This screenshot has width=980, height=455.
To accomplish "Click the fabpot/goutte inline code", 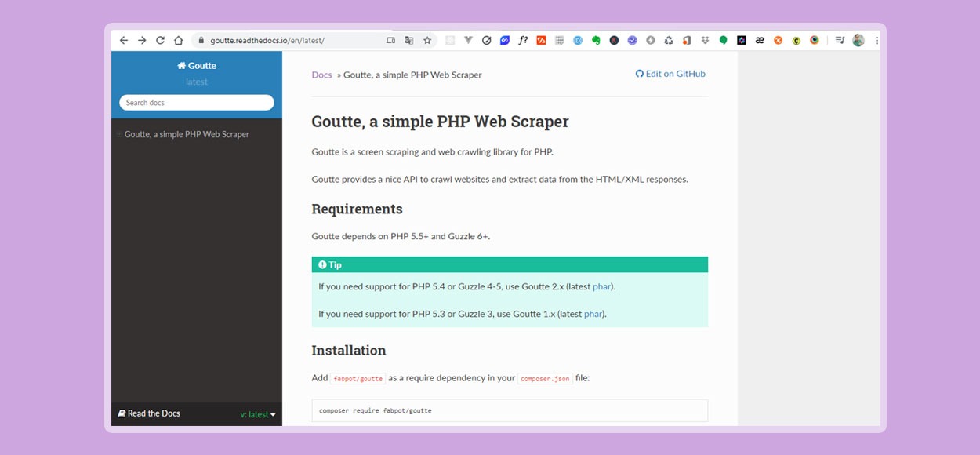I will [x=358, y=378].
